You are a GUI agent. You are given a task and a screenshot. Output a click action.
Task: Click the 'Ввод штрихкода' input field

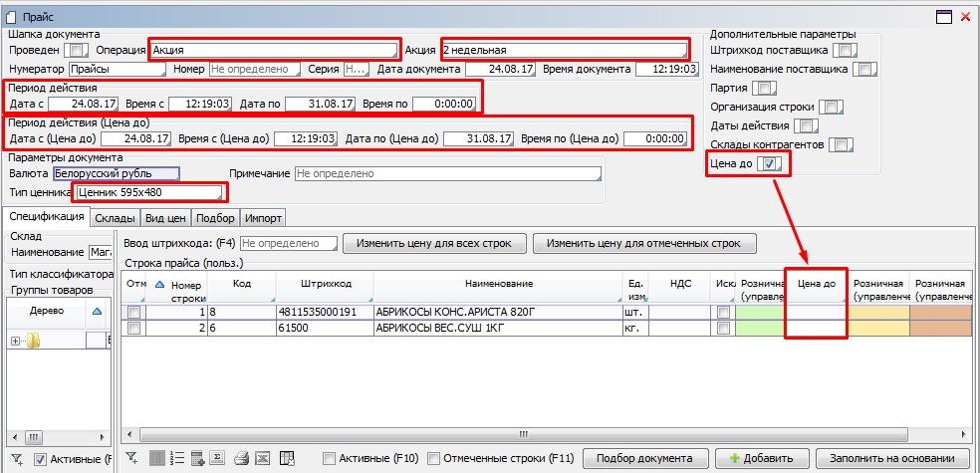click(x=287, y=243)
